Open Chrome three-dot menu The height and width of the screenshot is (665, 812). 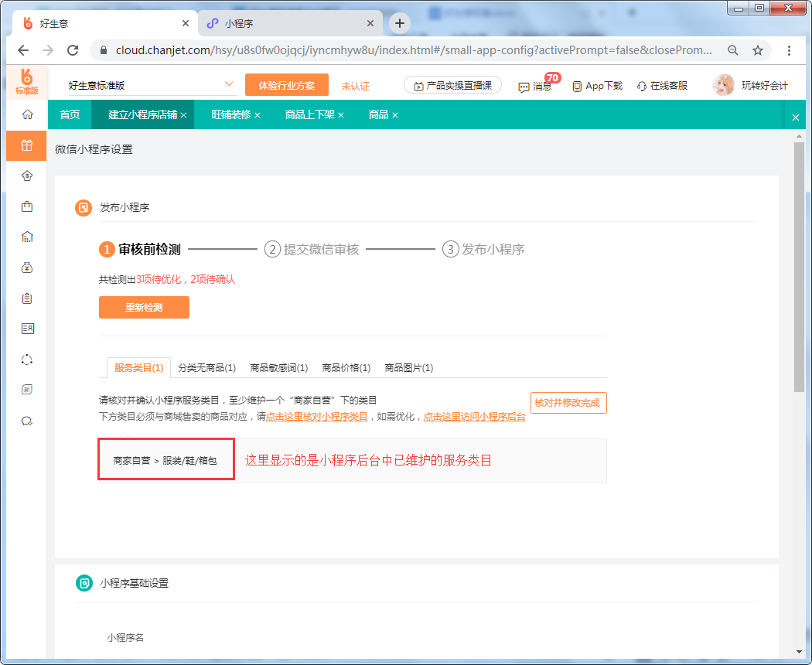[x=789, y=50]
